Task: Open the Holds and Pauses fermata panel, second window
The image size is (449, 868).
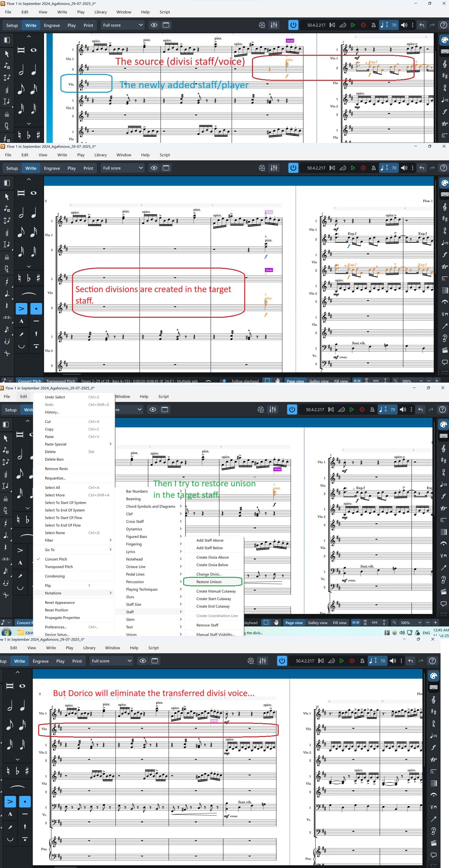Action: point(445,301)
